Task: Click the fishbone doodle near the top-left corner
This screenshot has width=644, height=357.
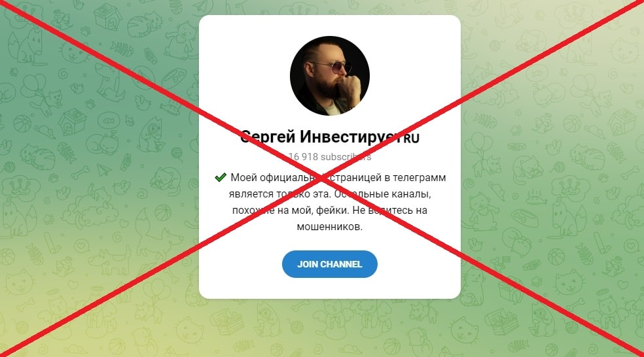Action: click(x=122, y=50)
